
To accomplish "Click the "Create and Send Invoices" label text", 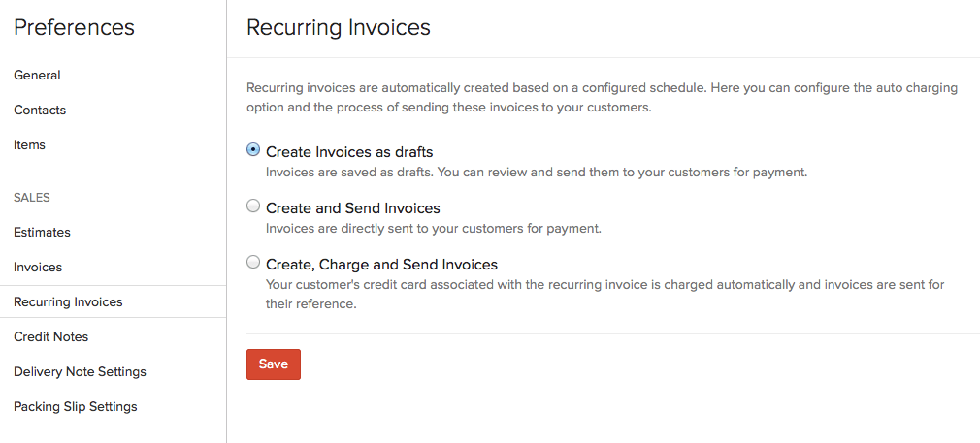I will [x=353, y=208].
